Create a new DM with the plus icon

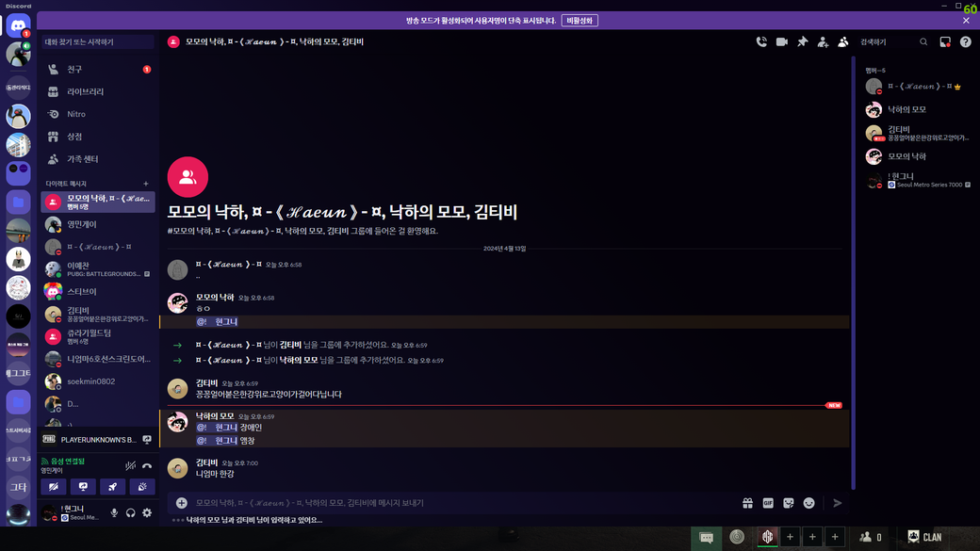pos(146,184)
